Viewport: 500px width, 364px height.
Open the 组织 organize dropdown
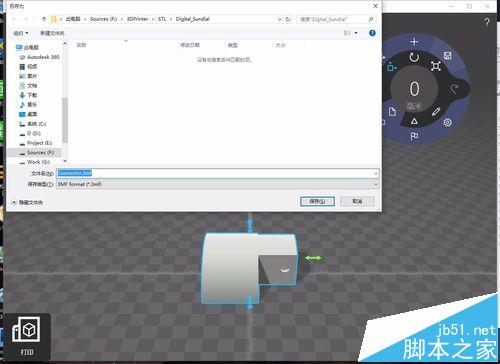pos(21,33)
